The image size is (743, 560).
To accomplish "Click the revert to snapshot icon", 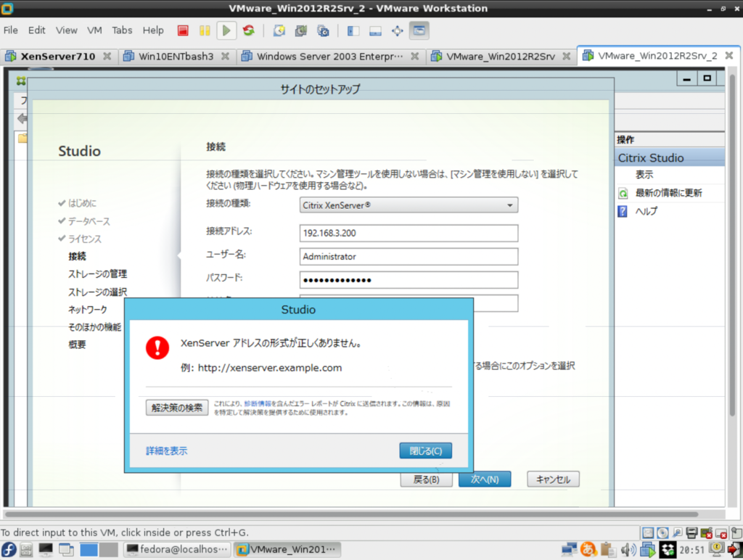I will (x=301, y=30).
